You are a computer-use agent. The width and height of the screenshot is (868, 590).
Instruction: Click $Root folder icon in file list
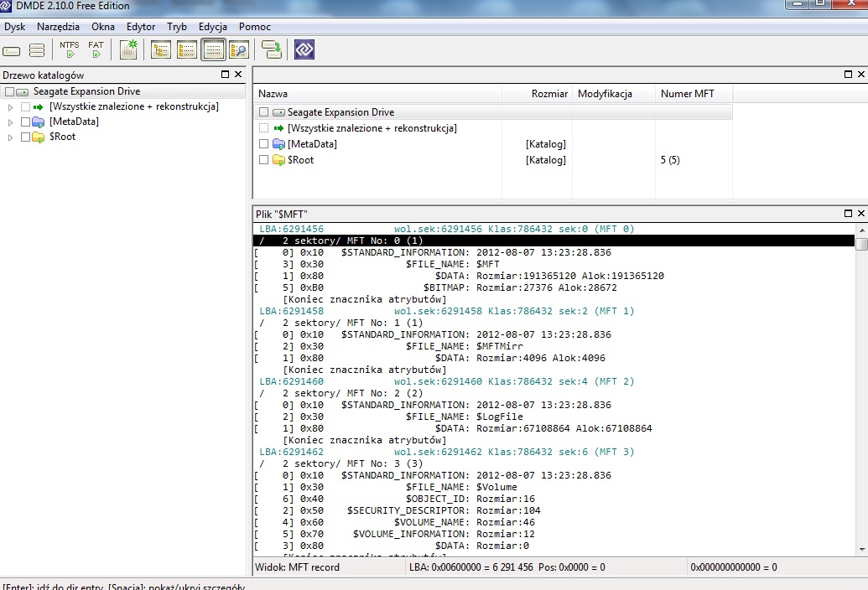278,160
